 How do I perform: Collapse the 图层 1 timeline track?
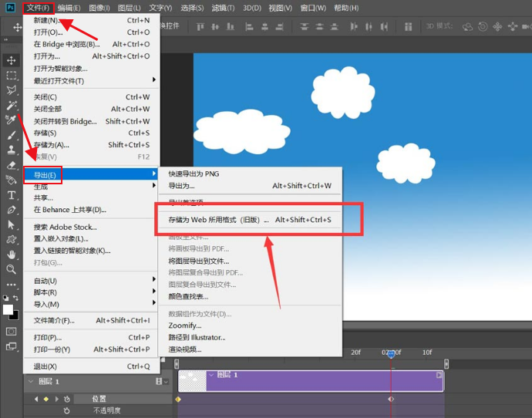click(32, 382)
